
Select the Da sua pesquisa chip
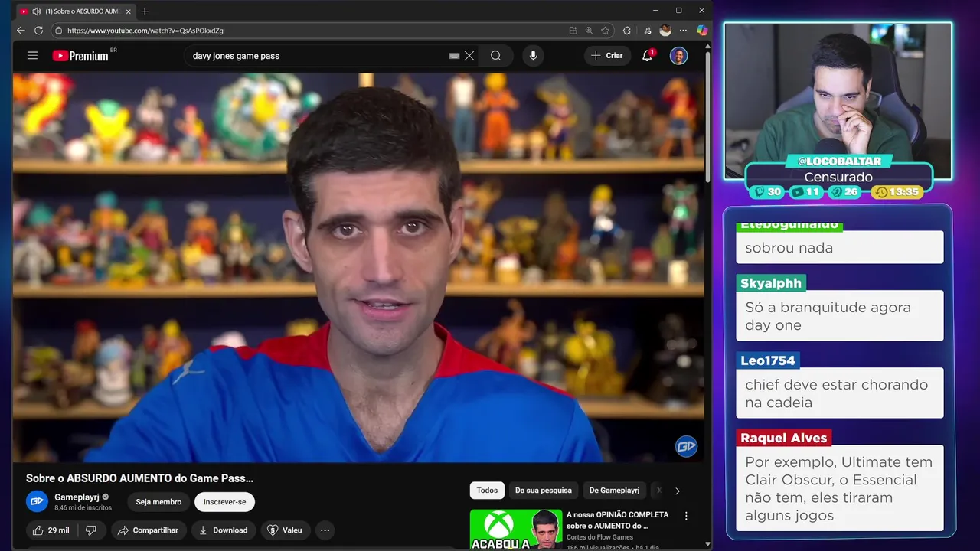click(544, 491)
